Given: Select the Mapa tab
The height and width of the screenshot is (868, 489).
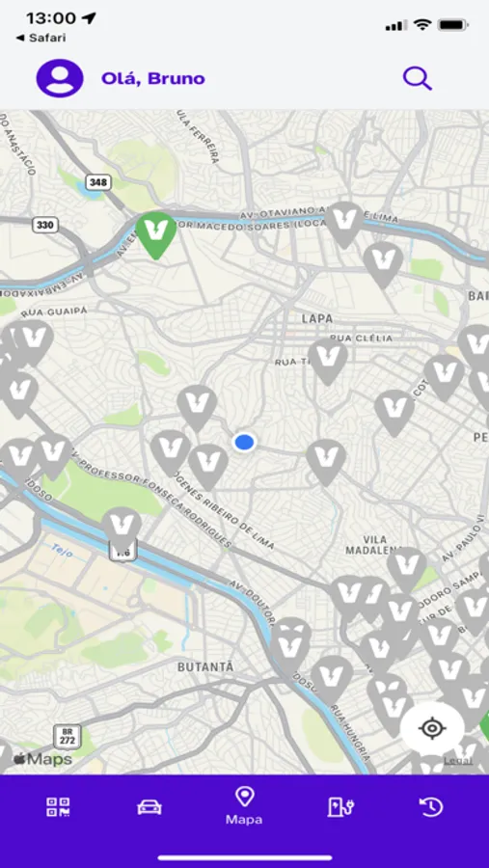Looking at the screenshot, I should [244, 805].
